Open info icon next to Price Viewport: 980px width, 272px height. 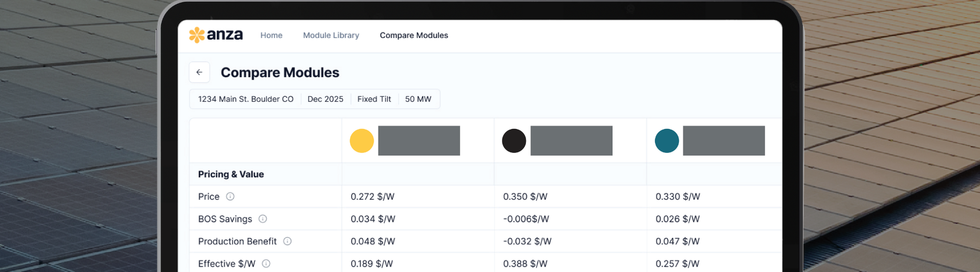click(230, 196)
